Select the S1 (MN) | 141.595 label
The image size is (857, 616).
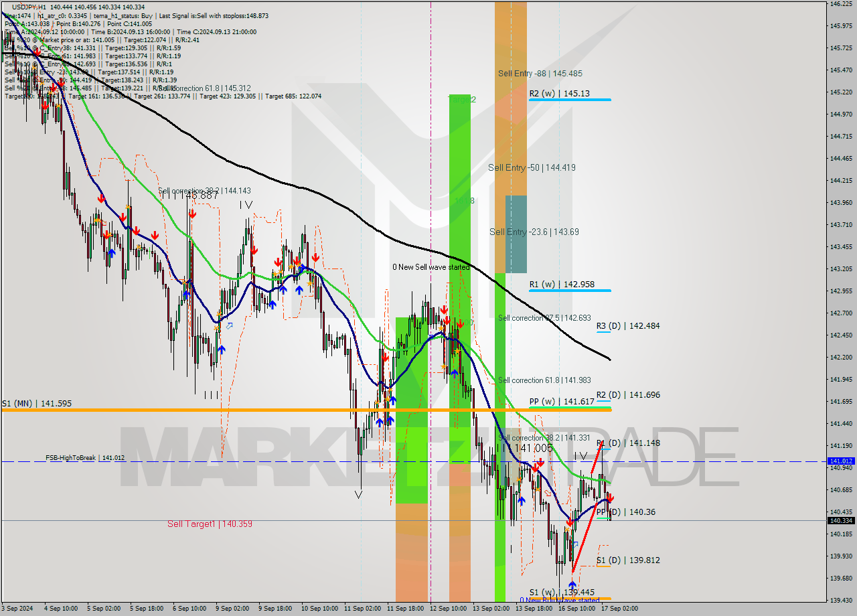(x=37, y=404)
